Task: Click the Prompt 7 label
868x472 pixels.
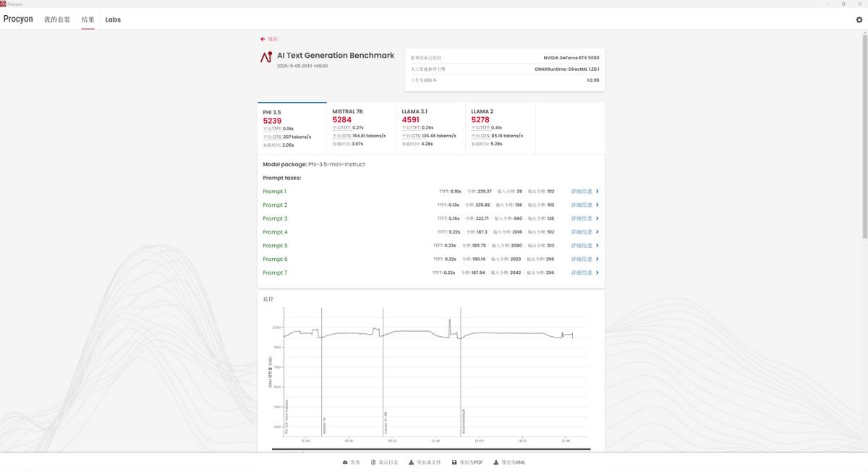Action: (275, 273)
